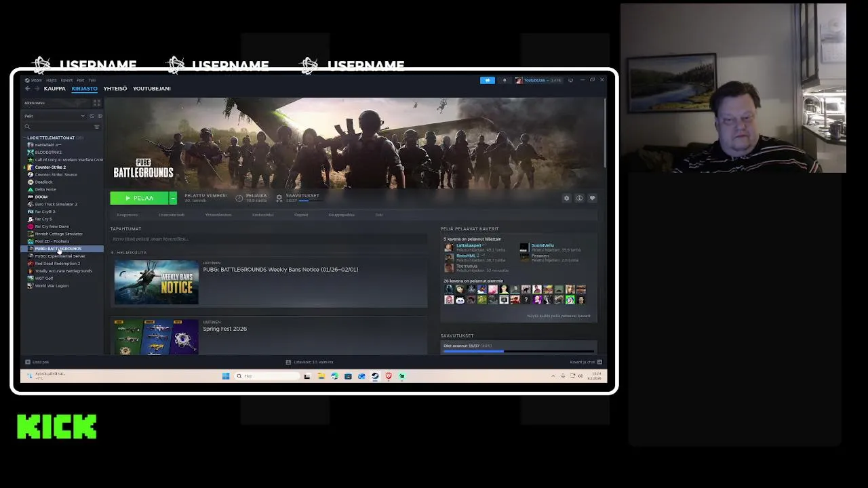This screenshot has height=488, width=868.
Task: Select Euro Truck Simulator 2
Action: (x=56, y=204)
